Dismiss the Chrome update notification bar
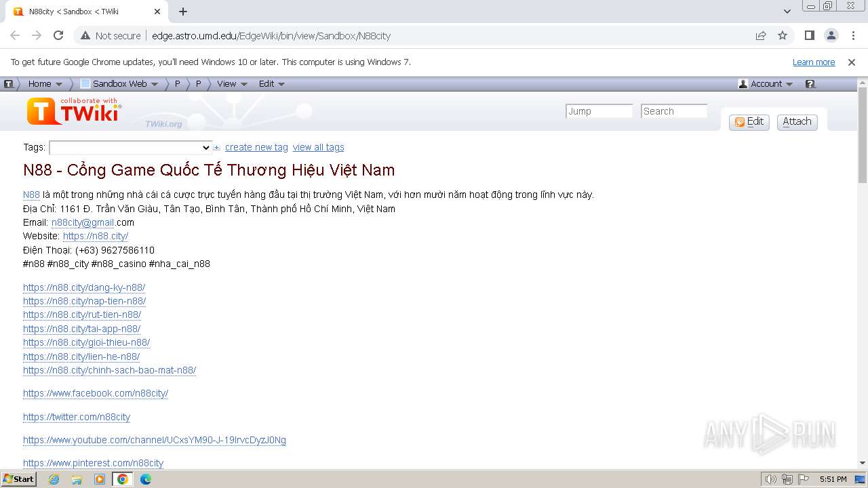The width and height of the screenshot is (868, 488). (852, 62)
